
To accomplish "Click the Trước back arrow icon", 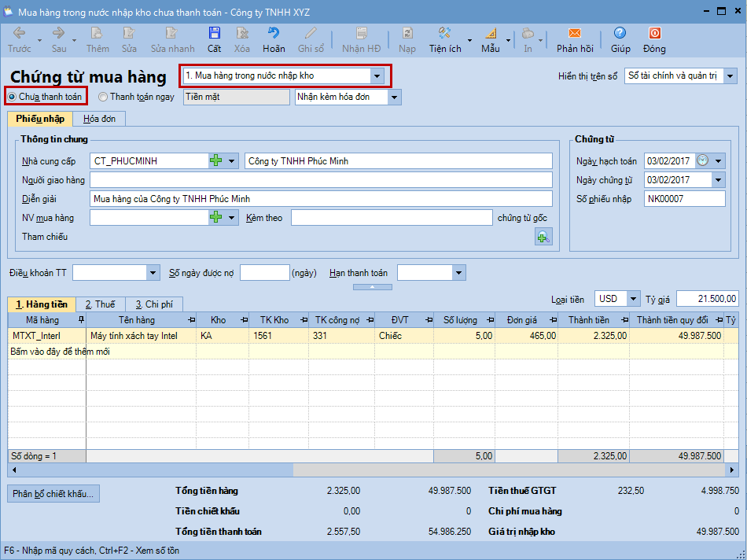I will [x=19, y=33].
